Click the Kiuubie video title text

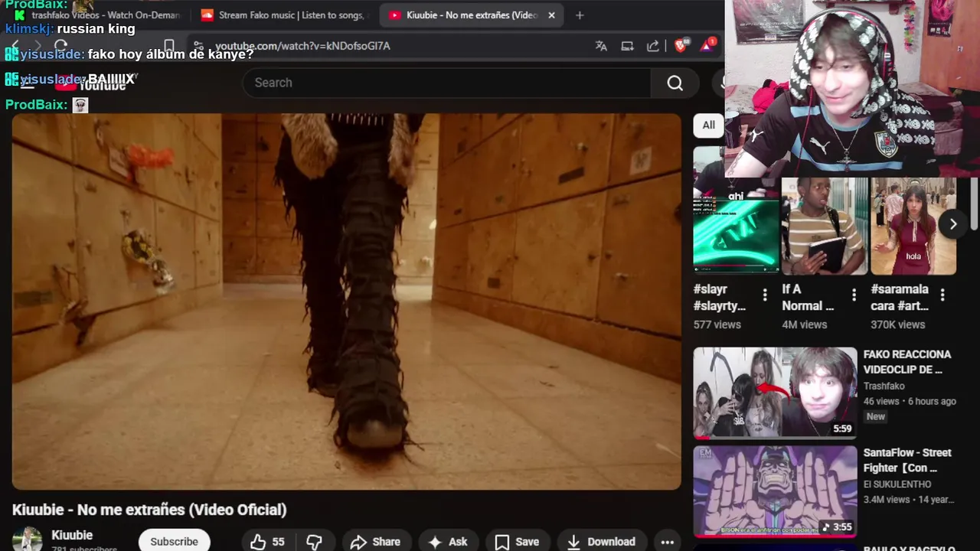pyautogui.click(x=149, y=510)
